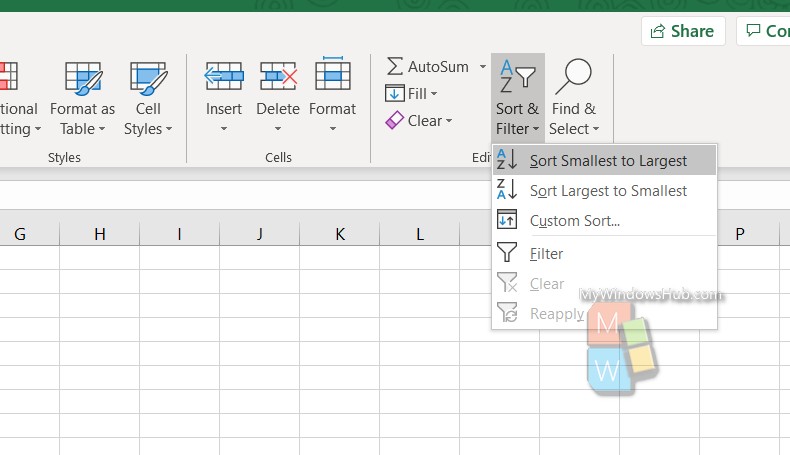Select column L header

point(420,234)
